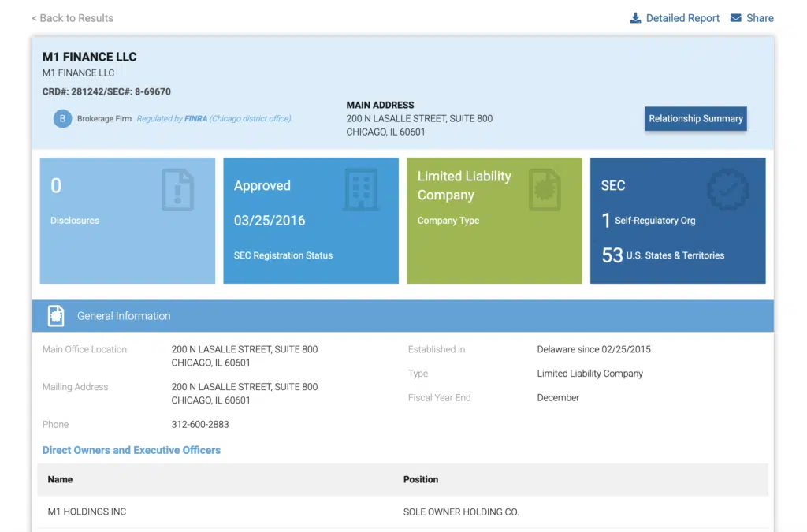807x532 pixels.
Task: Click the certificate icon on Company Type tile
Action: coord(545,189)
